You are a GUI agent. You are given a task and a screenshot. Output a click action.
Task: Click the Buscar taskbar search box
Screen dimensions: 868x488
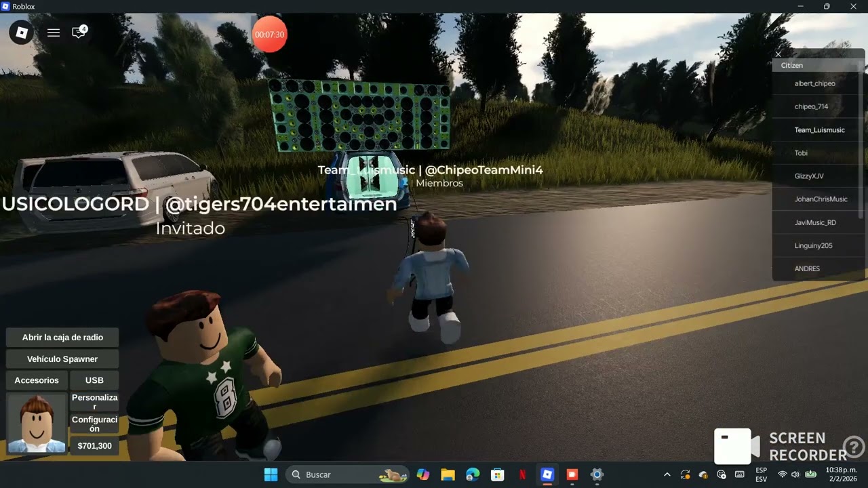(x=347, y=474)
